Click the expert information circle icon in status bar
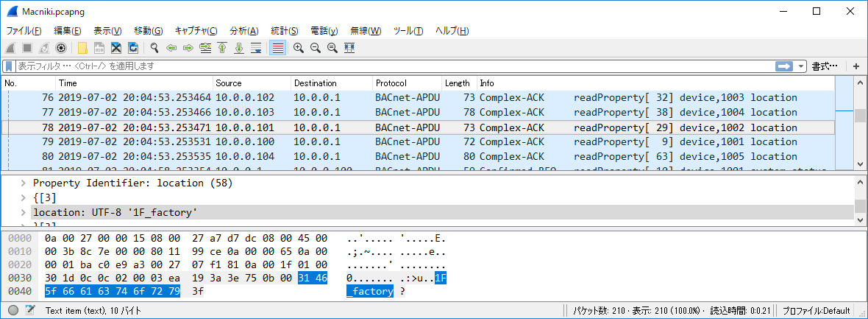 [13, 310]
